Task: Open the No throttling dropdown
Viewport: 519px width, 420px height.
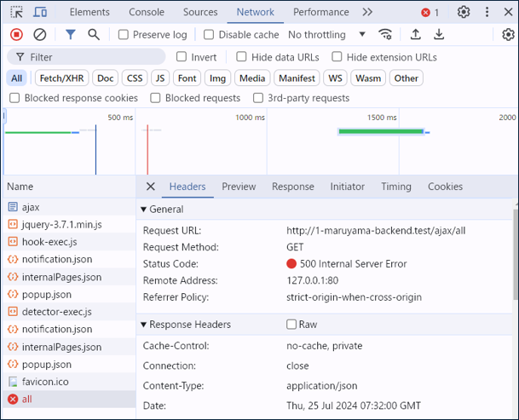Action: click(326, 35)
